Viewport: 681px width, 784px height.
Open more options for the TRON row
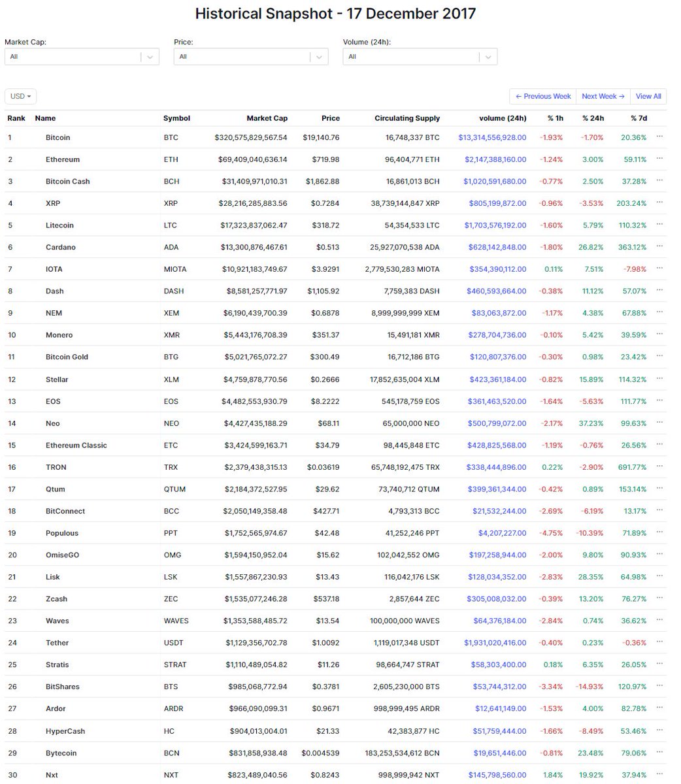659,466
